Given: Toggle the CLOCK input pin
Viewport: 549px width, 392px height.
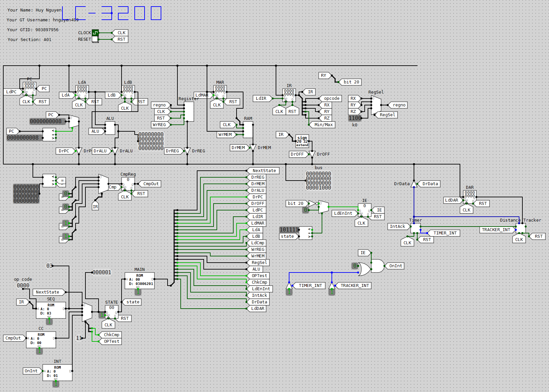Looking at the screenshot, I should pyautogui.click(x=95, y=33).
